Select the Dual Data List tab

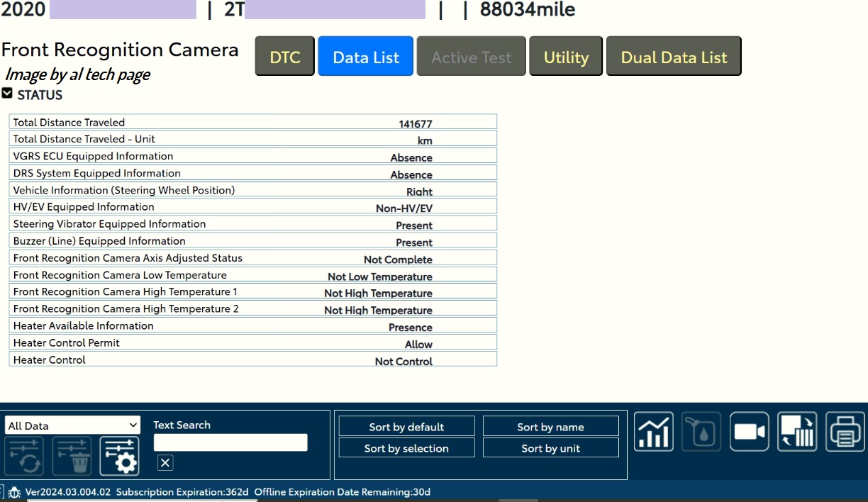click(673, 57)
